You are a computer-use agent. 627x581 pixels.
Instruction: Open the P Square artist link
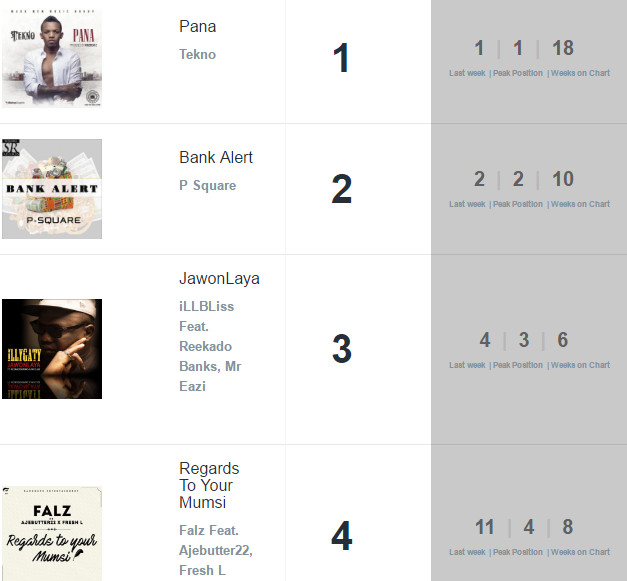pos(208,186)
